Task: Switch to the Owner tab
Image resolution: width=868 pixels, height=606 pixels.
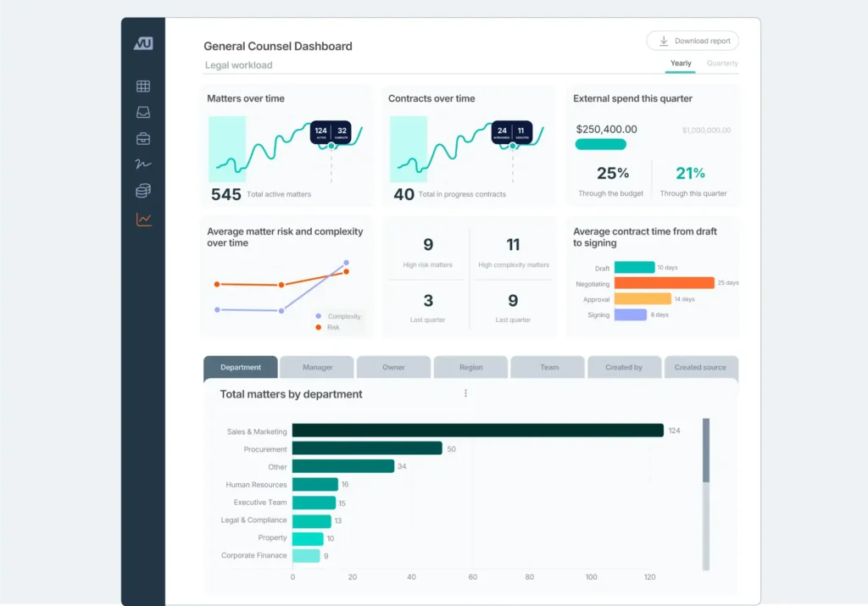Action: (x=393, y=367)
